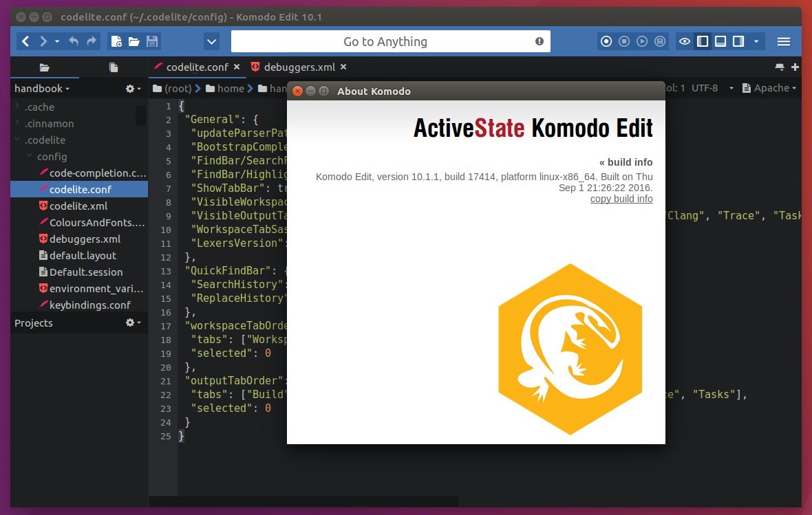This screenshot has width=812, height=515.
Task: Undo the last edit
Action: coord(74,41)
